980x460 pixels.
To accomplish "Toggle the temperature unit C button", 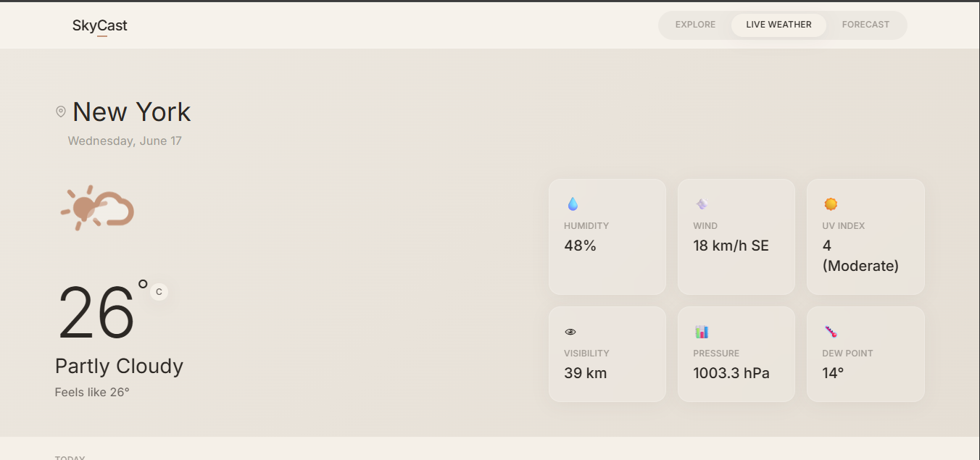I will coord(159,292).
